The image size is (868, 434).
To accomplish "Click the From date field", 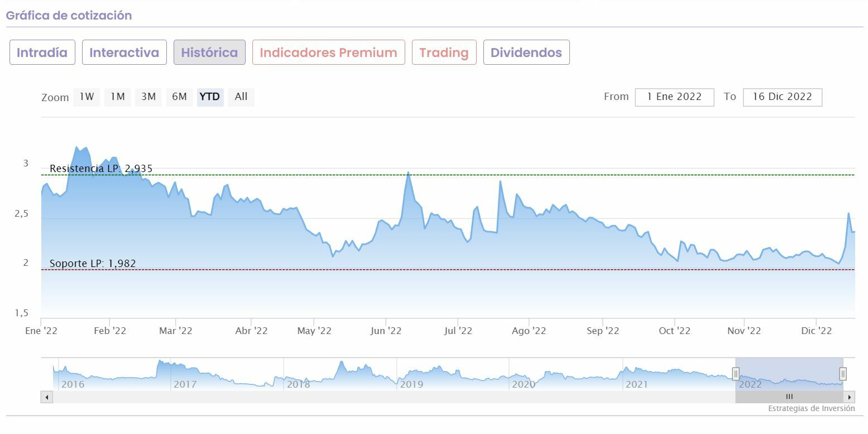I will pos(674,97).
